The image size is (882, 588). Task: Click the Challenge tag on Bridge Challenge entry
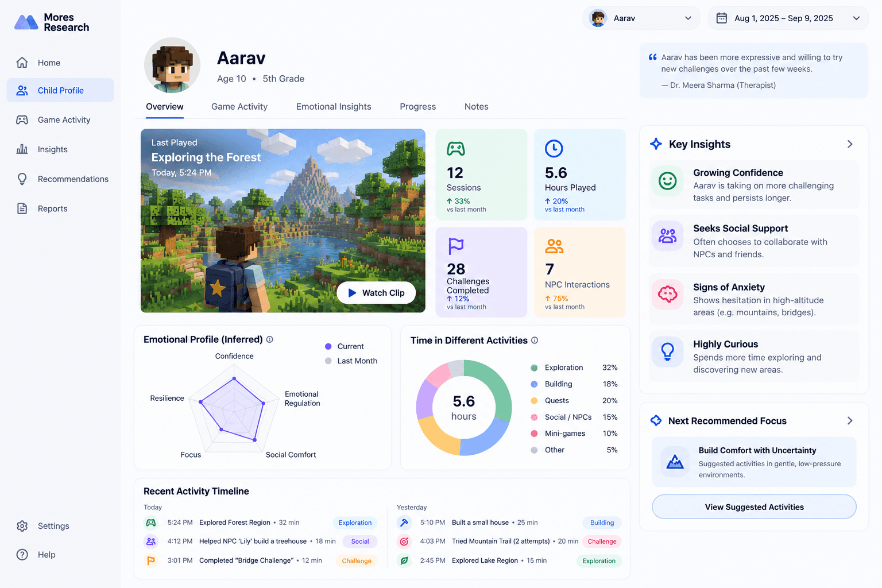click(x=357, y=561)
